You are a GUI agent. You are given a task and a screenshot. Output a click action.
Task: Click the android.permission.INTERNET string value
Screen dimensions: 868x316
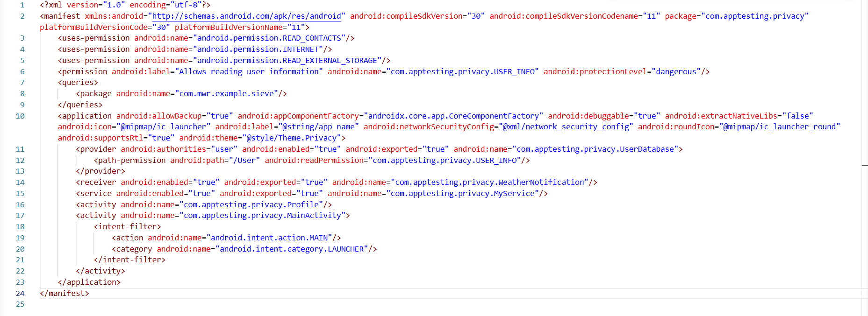pyautogui.click(x=258, y=49)
